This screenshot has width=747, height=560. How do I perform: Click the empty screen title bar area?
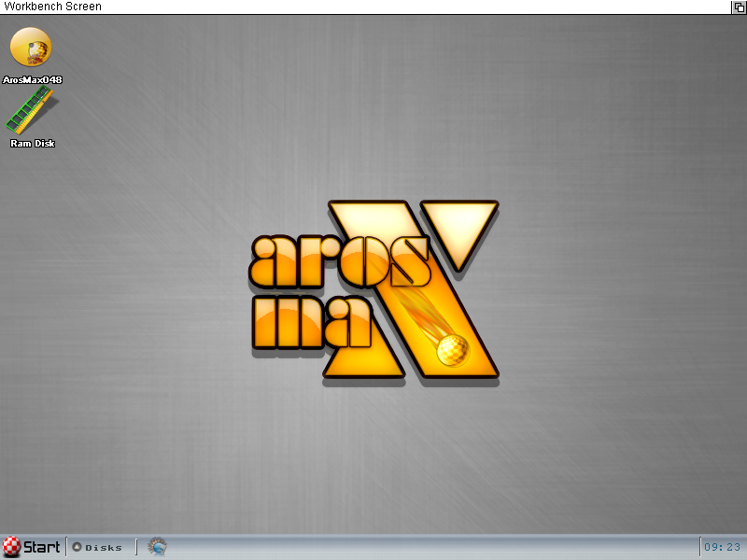[415, 7]
